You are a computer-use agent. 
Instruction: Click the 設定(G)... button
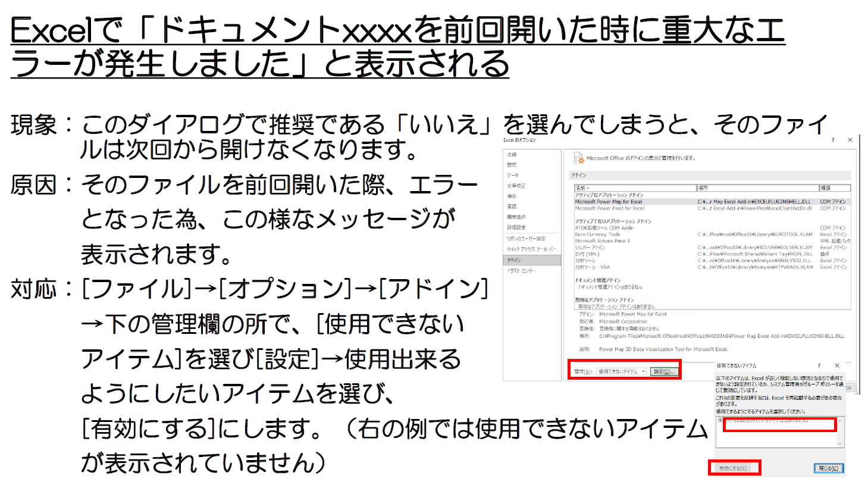pos(664,371)
